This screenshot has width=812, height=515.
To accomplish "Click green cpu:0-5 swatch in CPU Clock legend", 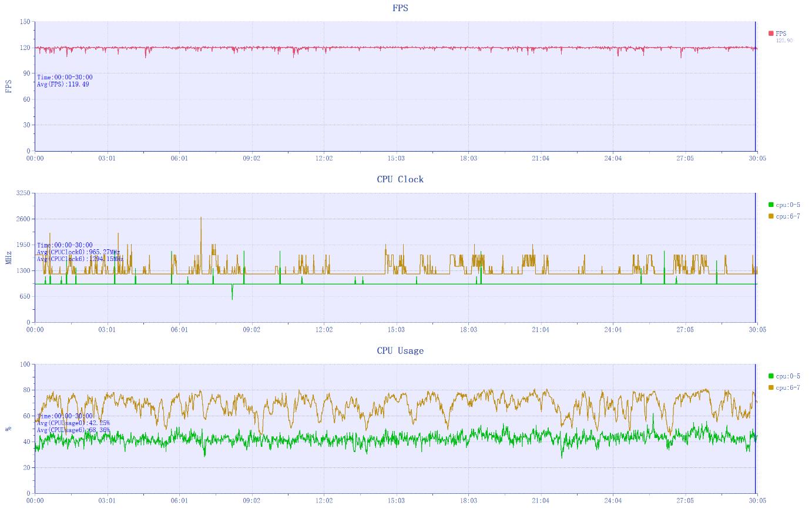I will tap(771, 205).
